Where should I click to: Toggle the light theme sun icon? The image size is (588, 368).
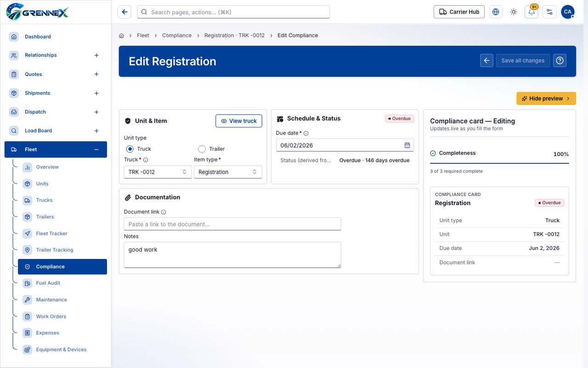[514, 12]
